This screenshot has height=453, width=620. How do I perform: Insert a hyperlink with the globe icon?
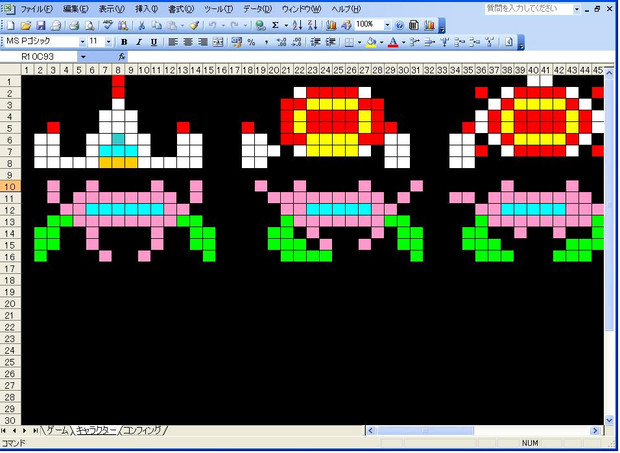pyautogui.click(x=260, y=26)
